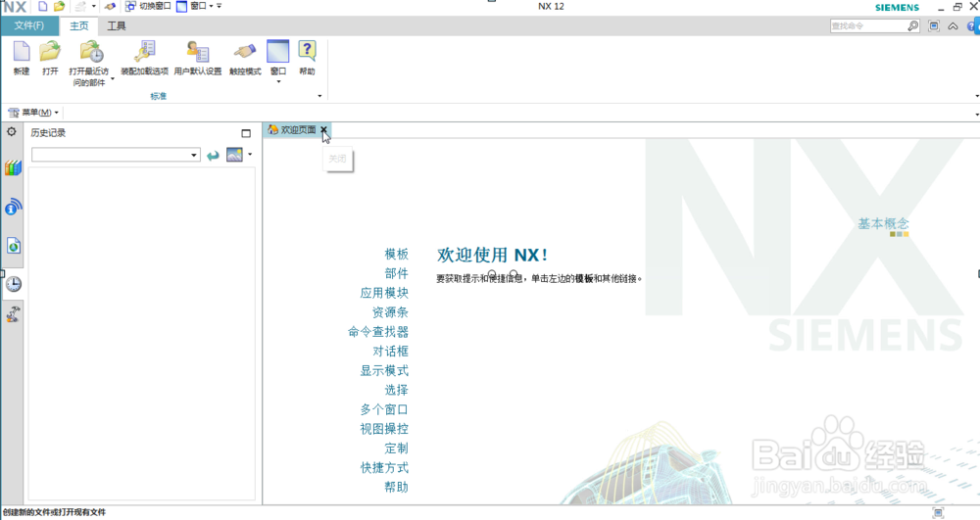Open the history panel filter combo box
Viewport: 980px width, 520px height.
point(116,155)
